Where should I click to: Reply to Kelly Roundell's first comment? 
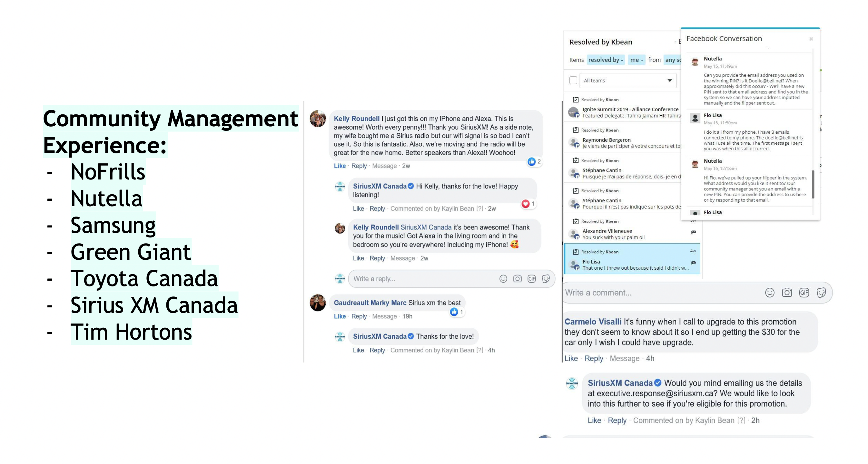[x=359, y=166]
